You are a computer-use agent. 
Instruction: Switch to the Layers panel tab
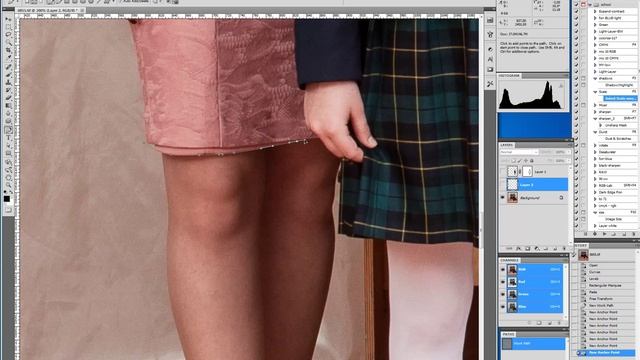coord(507,145)
